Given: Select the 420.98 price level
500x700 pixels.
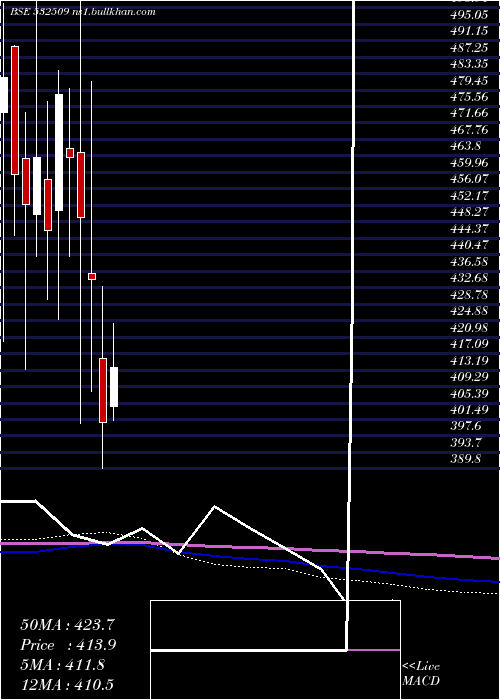Looking at the screenshot, I should (x=469, y=328).
